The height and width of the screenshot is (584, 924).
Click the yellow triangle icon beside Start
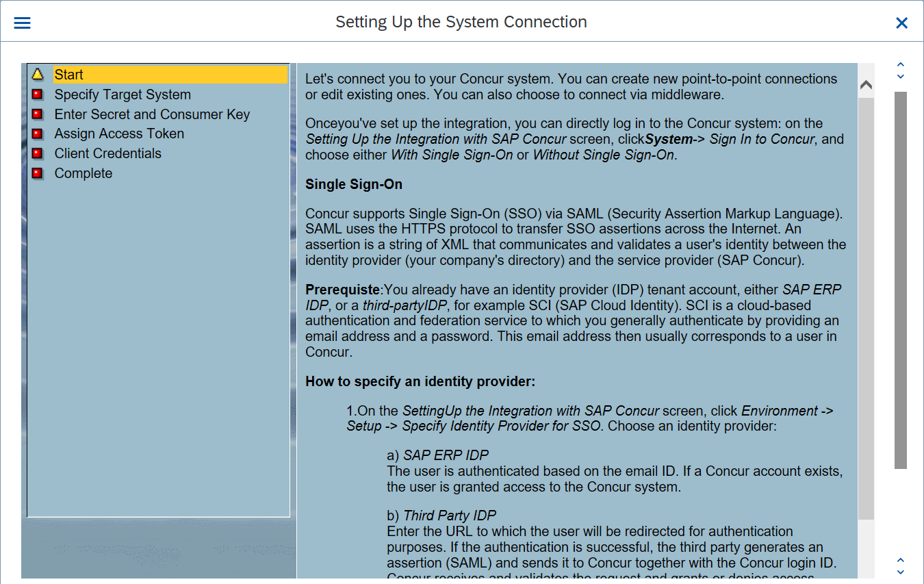pos(38,74)
